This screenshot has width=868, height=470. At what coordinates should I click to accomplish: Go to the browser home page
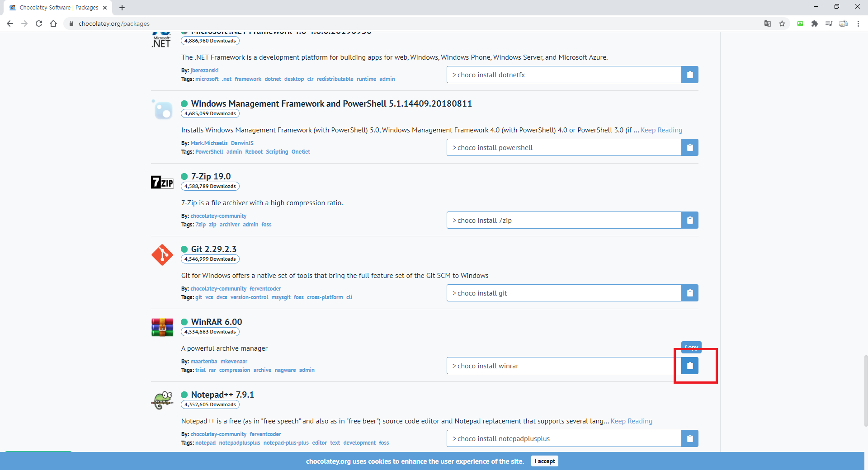pyautogui.click(x=53, y=23)
